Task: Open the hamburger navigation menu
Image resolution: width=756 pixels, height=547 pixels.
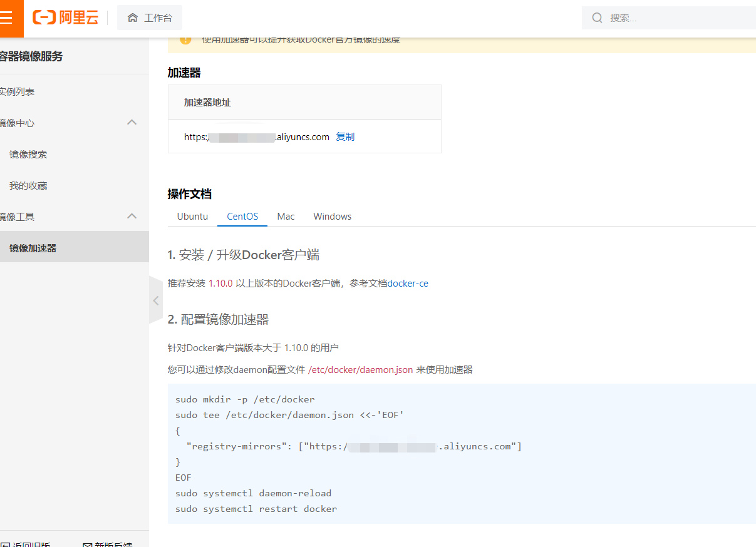Action: tap(8, 18)
